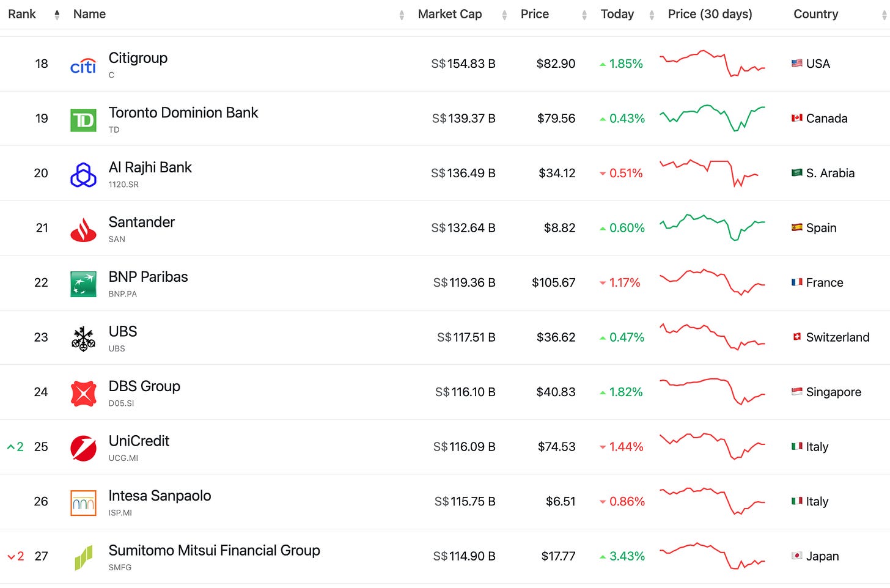The height and width of the screenshot is (588, 890).
Task: Sort by Today using its sort arrows
Action: pyautogui.click(x=652, y=15)
